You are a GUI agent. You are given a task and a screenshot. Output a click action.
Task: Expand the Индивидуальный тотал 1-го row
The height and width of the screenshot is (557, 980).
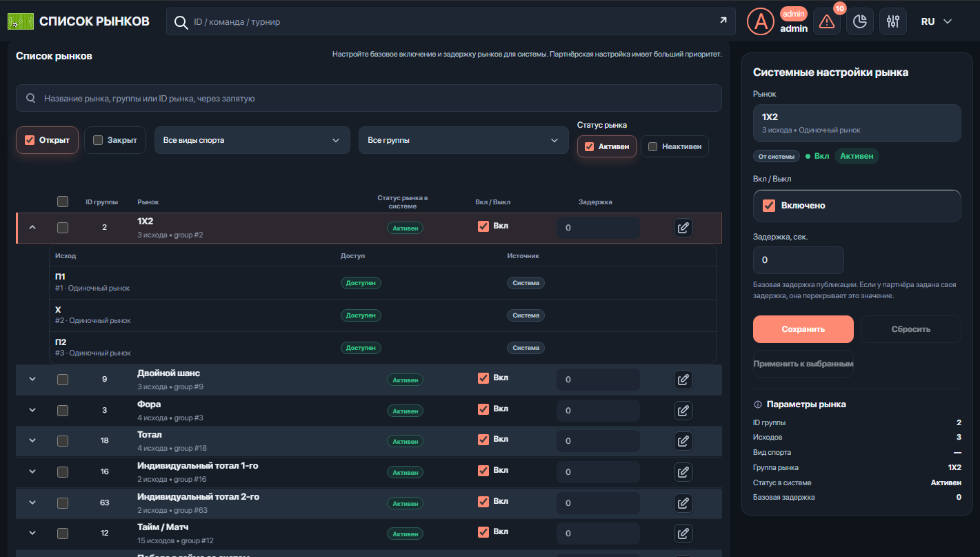(32, 471)
